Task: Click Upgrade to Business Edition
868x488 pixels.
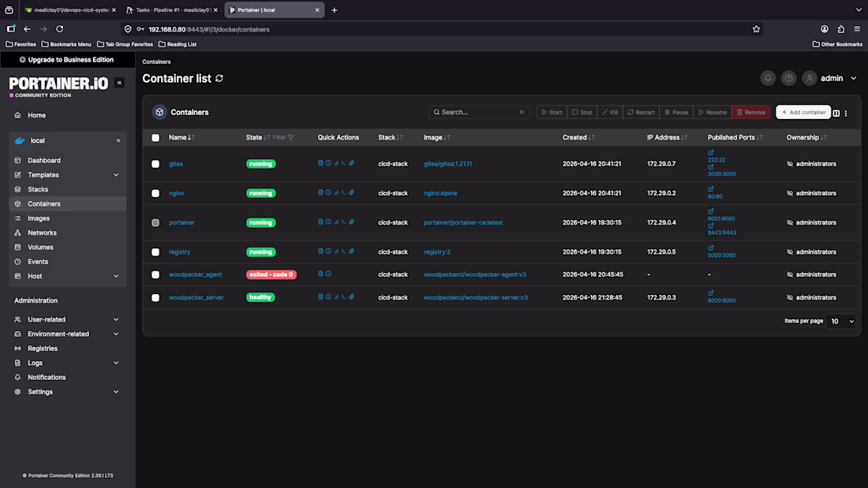Action: [x=67, y=60]
